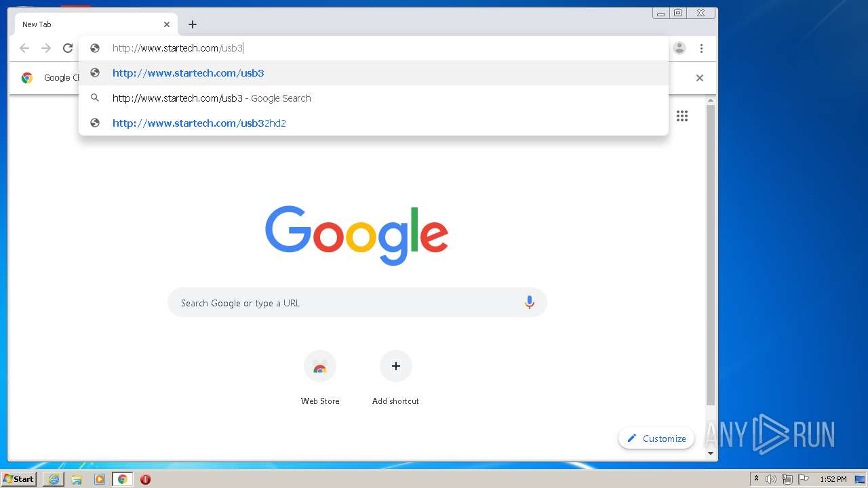Open a new tab with plus button
The height and width of the screenshot is (488, 868).
point(193,24)
